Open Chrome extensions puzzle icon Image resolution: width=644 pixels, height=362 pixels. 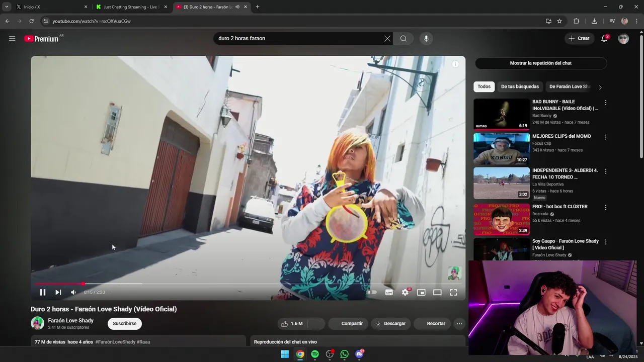pyautogui.click(x=577, y=21)
